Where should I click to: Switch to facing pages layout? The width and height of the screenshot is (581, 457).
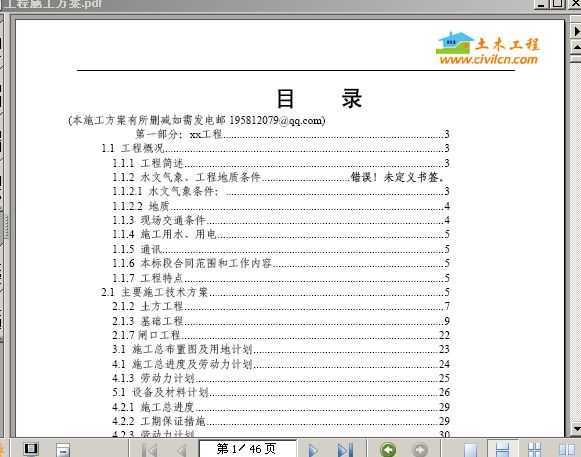click(x=567, y=450)
